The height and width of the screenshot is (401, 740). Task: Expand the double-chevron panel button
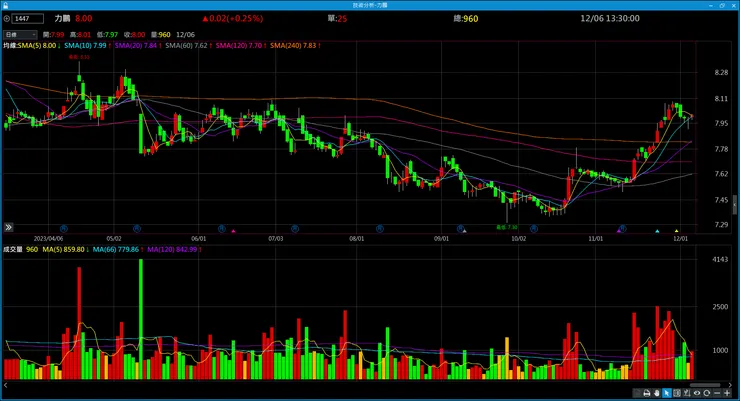(8, 227)
